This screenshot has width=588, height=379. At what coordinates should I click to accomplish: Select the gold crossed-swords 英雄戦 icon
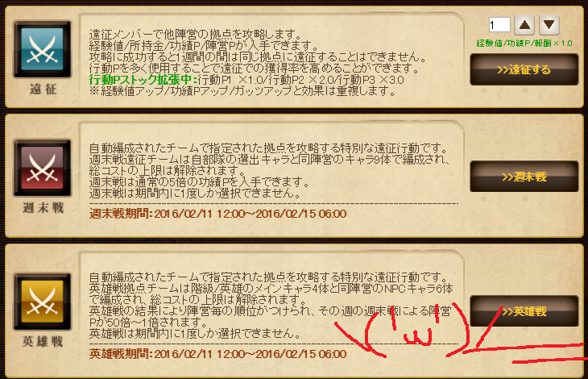pyautogui.click(x=42, y=302)
